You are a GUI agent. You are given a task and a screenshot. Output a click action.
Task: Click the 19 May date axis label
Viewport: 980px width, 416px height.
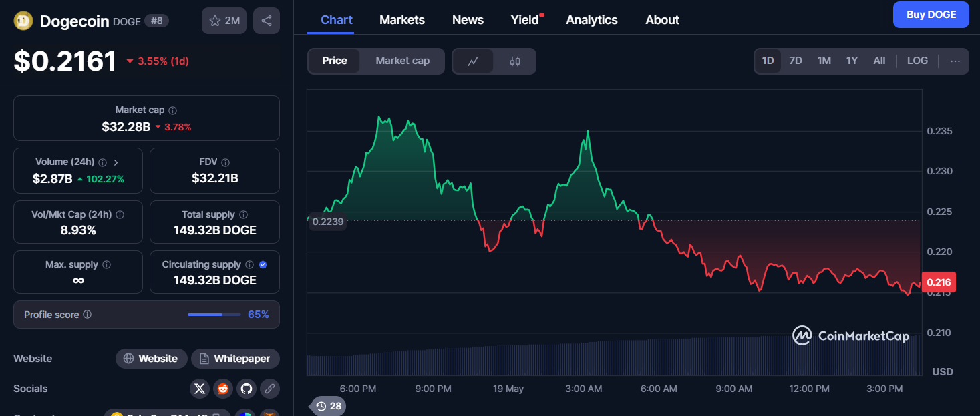508,389
